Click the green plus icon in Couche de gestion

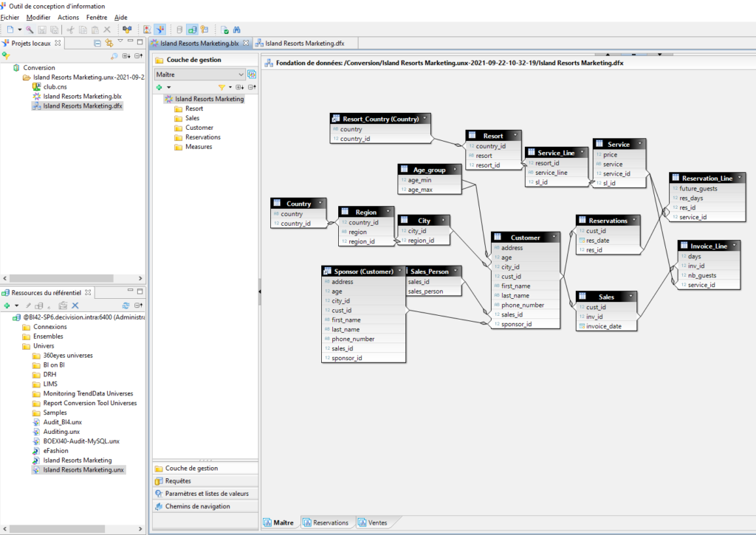pos(159,87)
